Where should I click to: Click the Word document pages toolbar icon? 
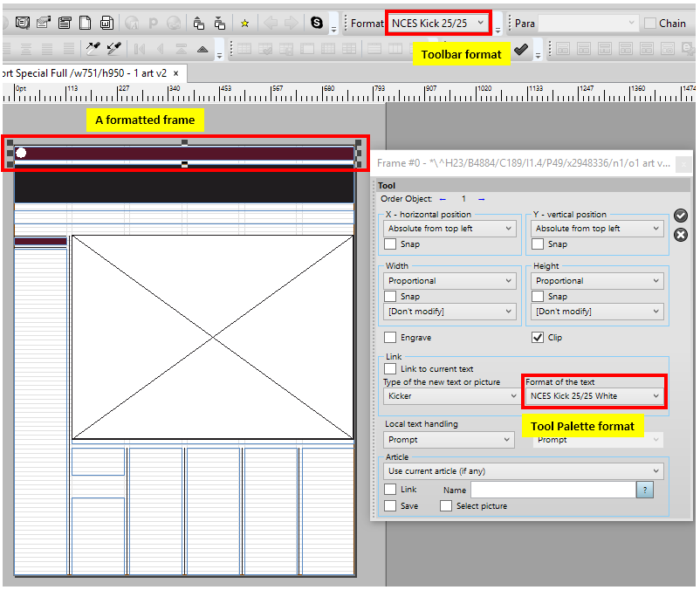[x=106, y=23]
